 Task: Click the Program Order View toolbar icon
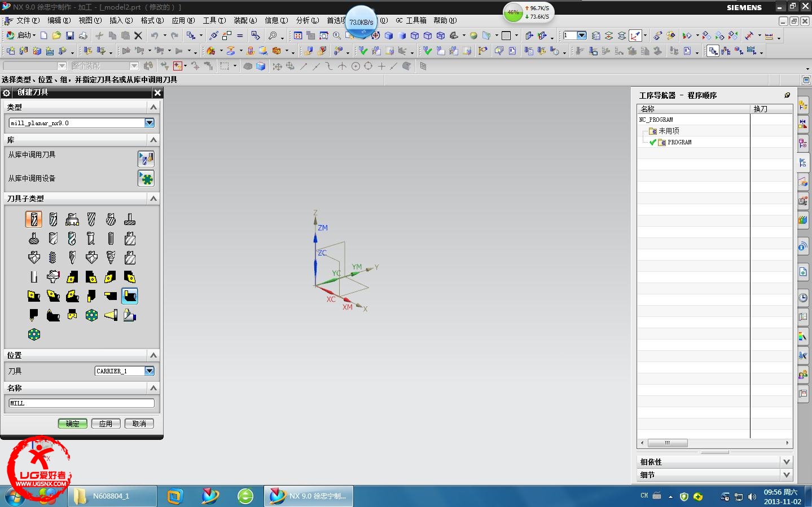[x=713, y=51]
